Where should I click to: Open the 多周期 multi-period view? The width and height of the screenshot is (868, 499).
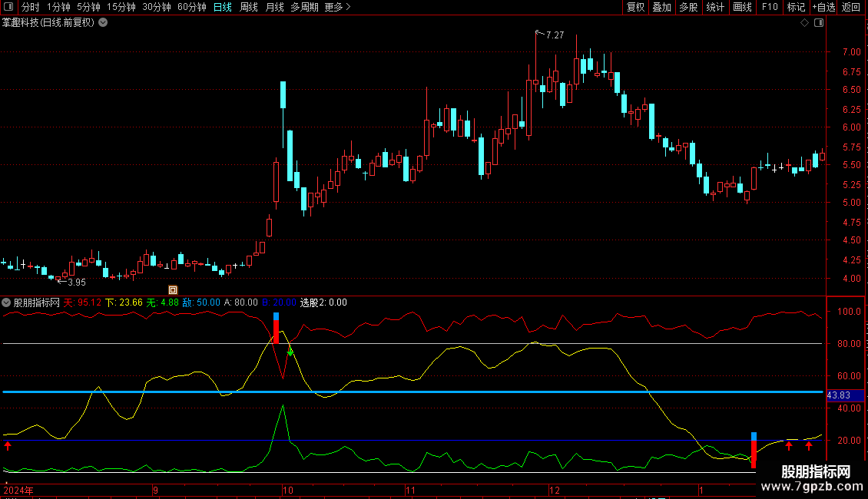304,7
